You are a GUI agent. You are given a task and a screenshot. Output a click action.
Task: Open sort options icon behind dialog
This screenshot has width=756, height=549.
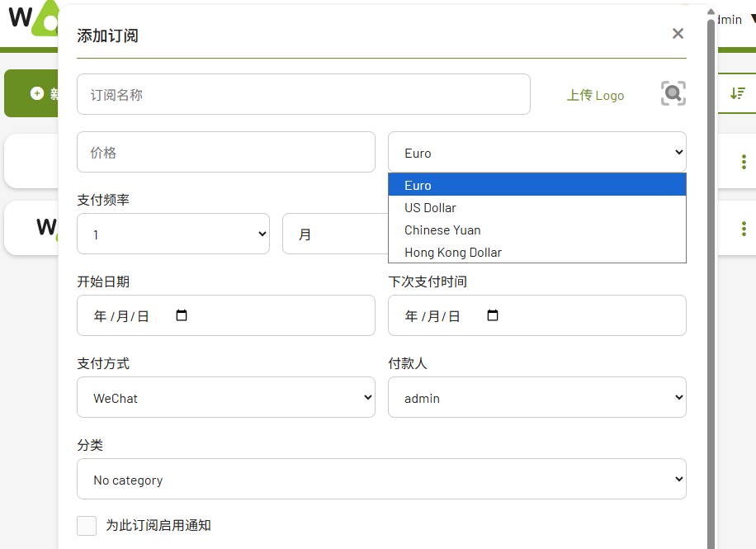(x=737, y=93)
